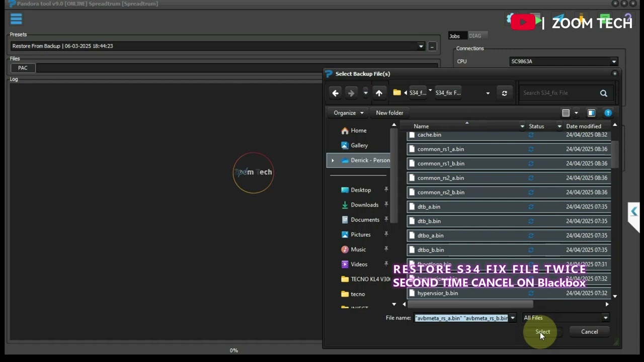
Task: Open Pictures quick access folder
Action: (x=360, y=234)
